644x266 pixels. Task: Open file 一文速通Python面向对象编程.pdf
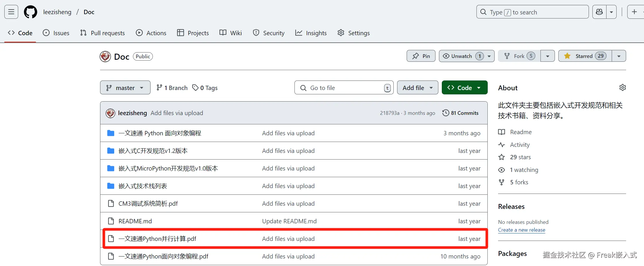click(164, 256)
